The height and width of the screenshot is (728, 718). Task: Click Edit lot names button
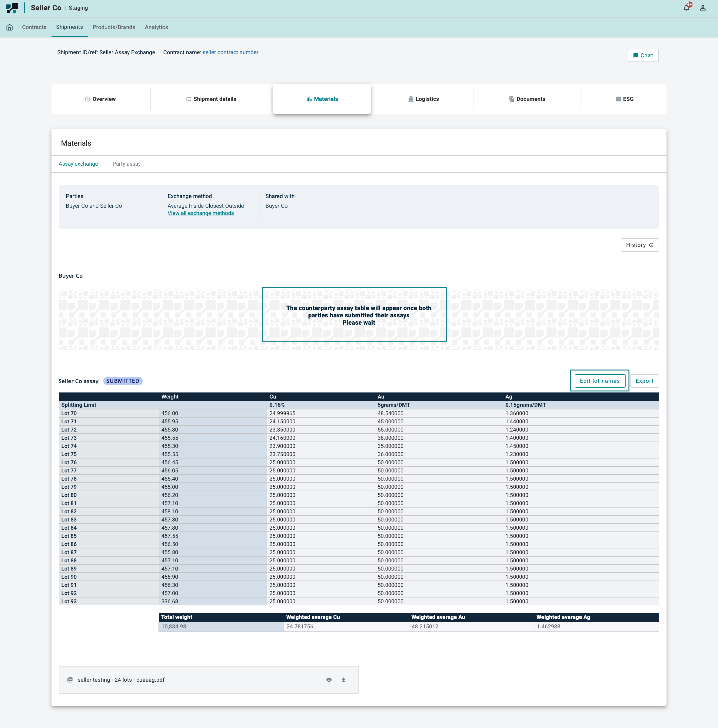coord(599,381)
